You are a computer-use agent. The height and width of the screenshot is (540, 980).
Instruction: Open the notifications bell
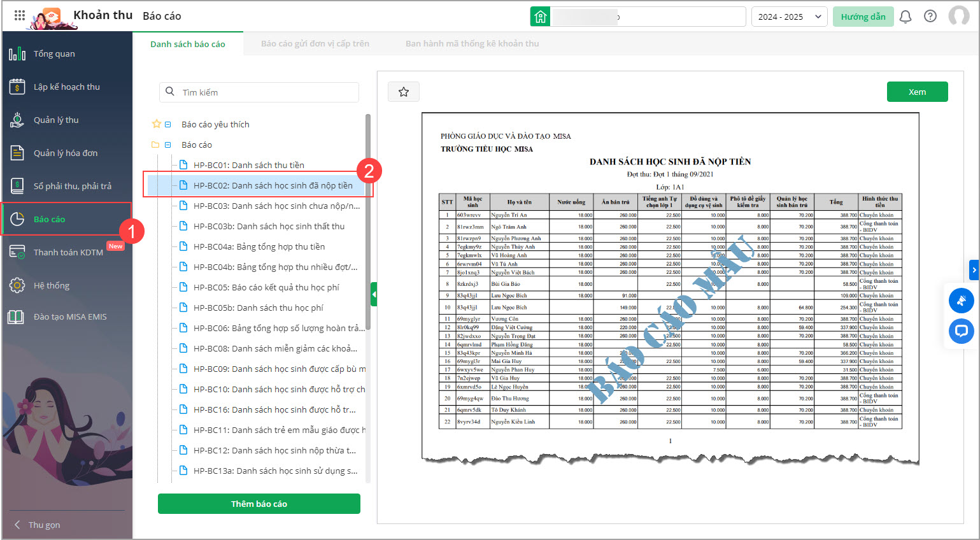click(905, 17)
